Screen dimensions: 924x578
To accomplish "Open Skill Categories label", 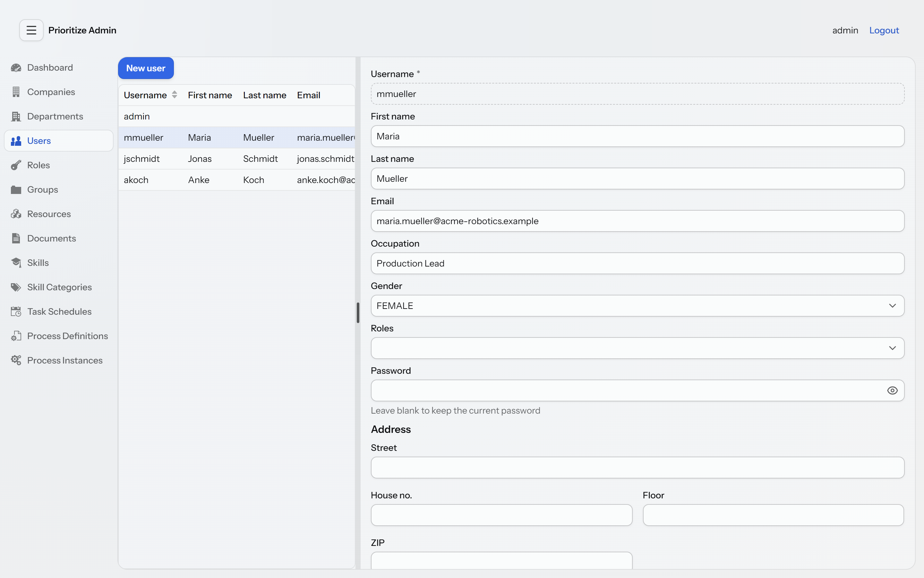I will coord(60,287).
